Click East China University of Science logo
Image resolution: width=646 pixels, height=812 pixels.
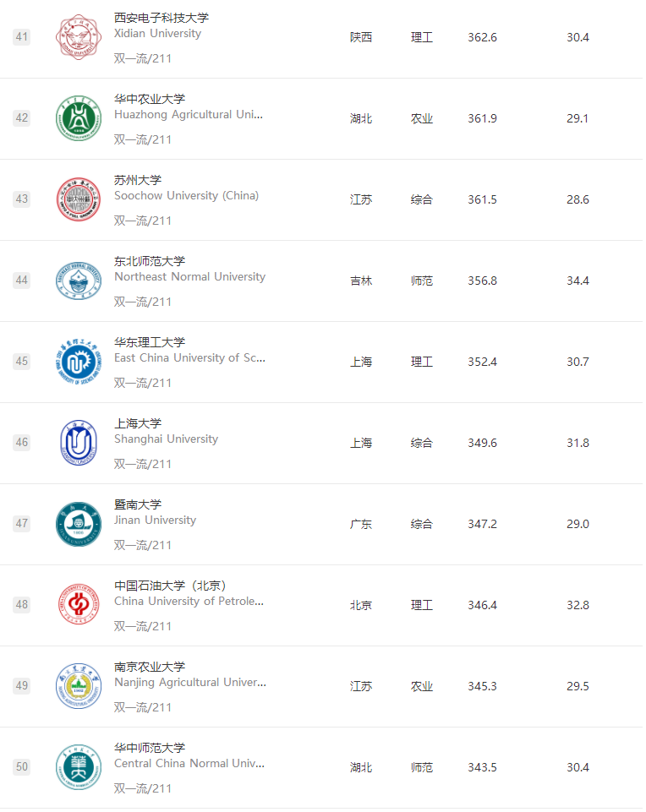click(x=78, y=362)
